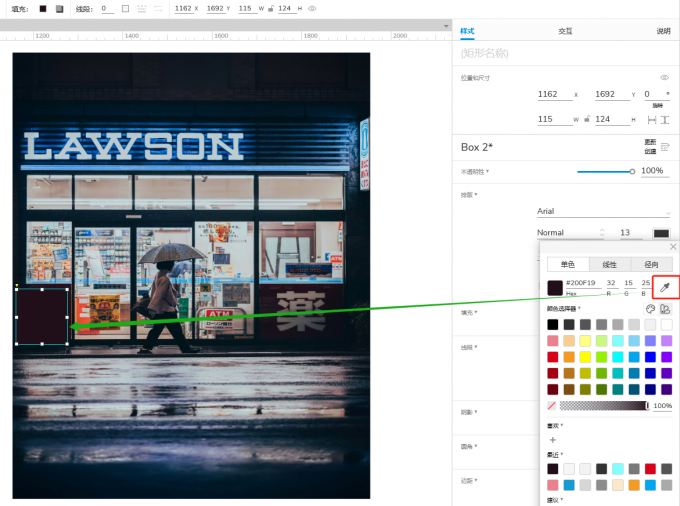
Task: Toggle aspect ratio lock in style panel
Action: [587, 119]
